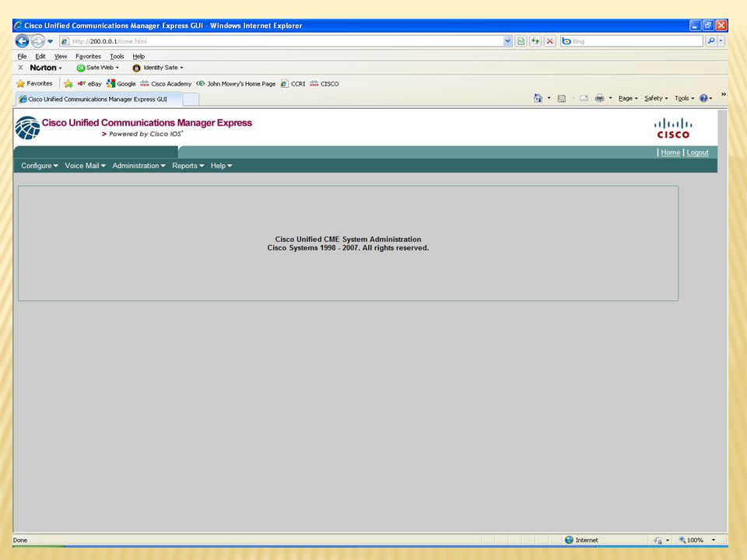Click the Home link in CME header
This screenshot has width=747, height=560.
coord(670,152)
